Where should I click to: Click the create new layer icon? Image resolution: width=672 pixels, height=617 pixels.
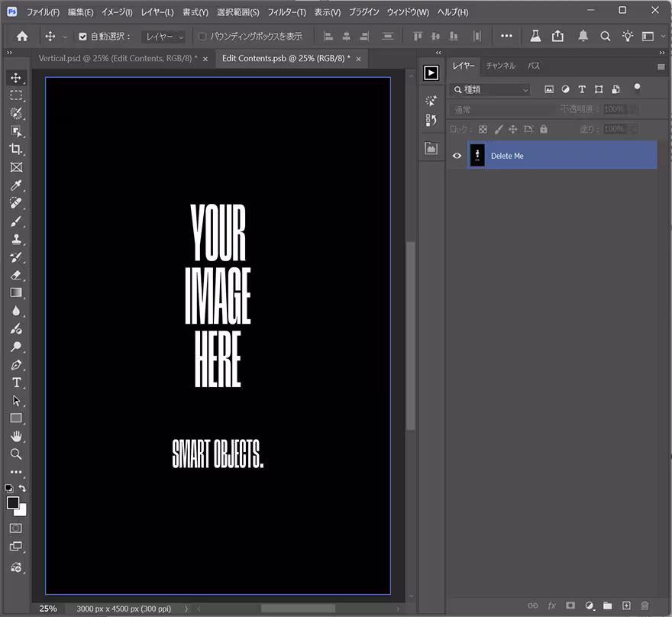coord(626,606)
